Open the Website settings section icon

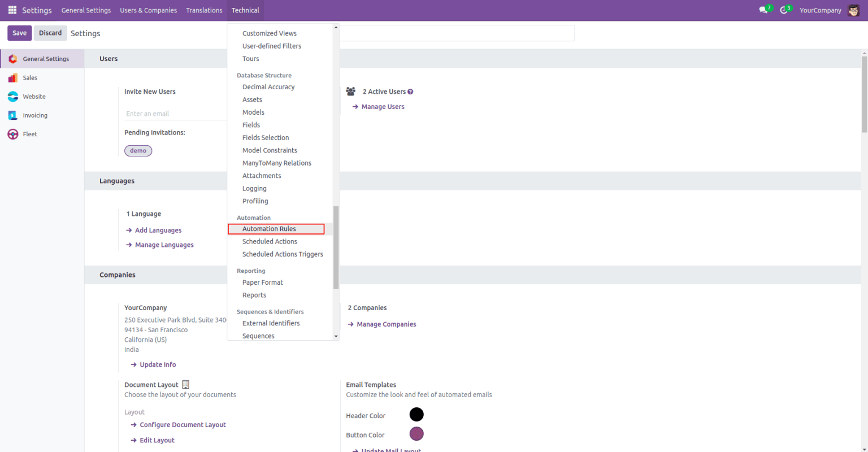point(12,96)
